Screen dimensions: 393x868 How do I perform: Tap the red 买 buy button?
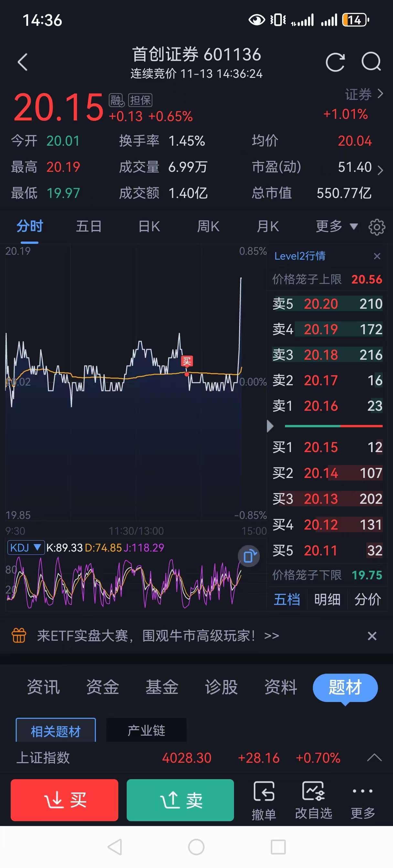[x=64, y=800]
